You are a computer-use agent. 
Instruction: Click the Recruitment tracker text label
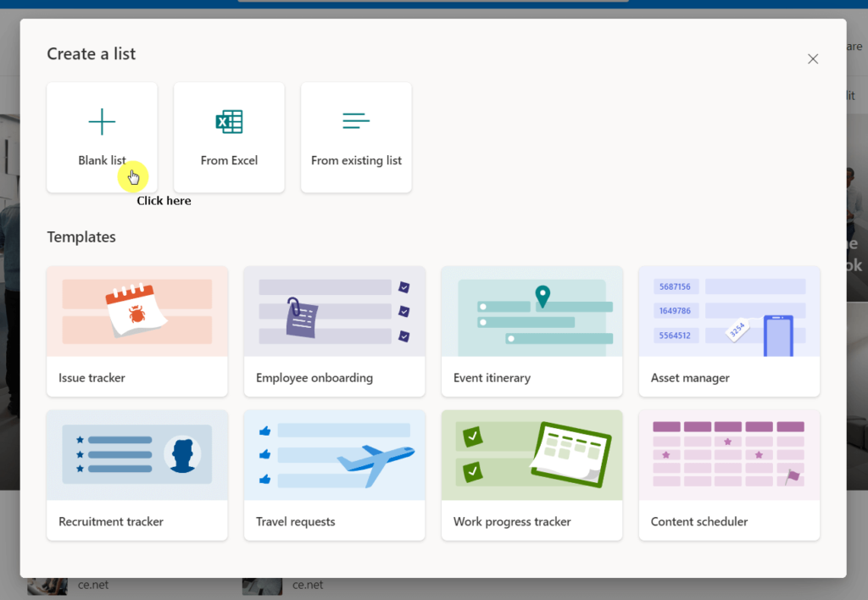(x=111, y=522)
